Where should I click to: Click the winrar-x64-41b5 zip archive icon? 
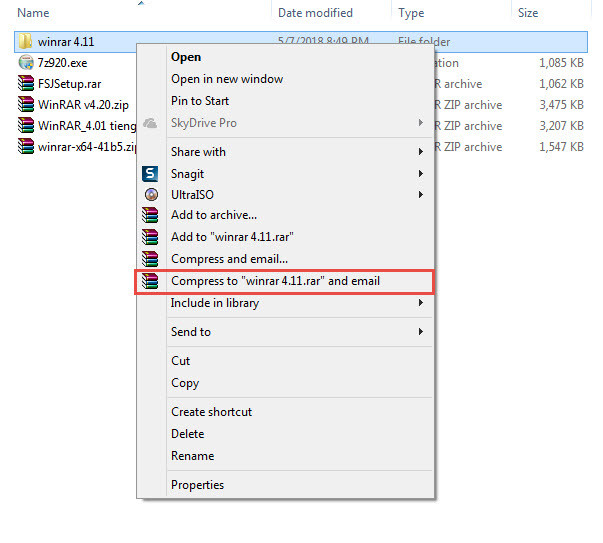point(26,147)
